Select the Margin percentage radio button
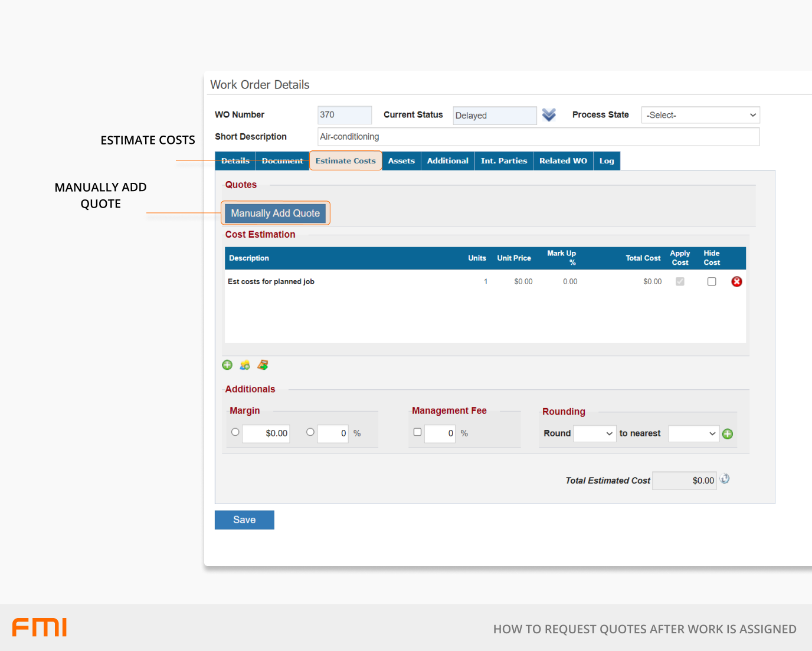This screenshot has height=651, width=812. [x=310, y=432]
